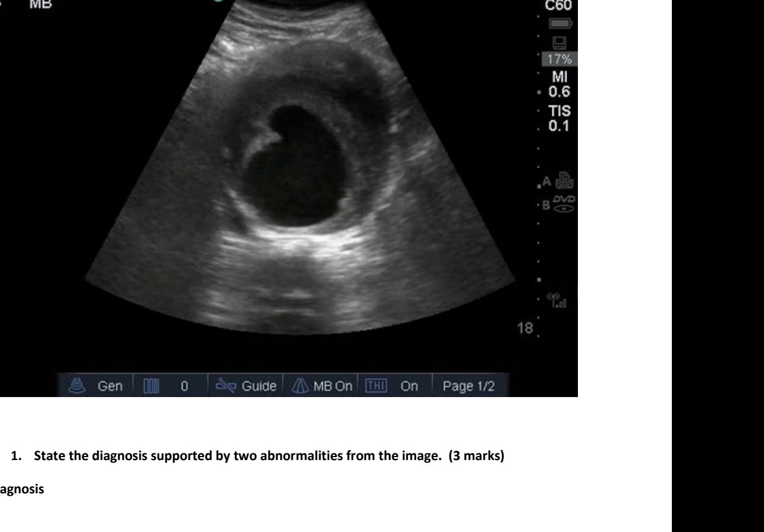Select the Gen optimization setting

click(96, 385)
